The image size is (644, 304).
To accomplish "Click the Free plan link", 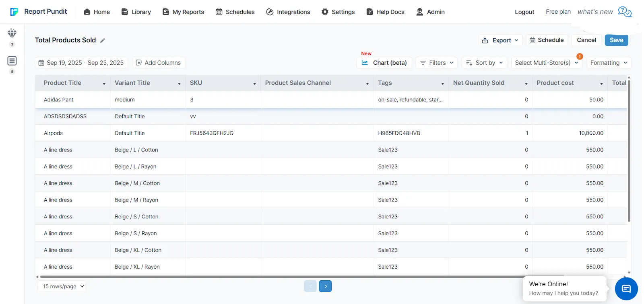I will point(558,12).
